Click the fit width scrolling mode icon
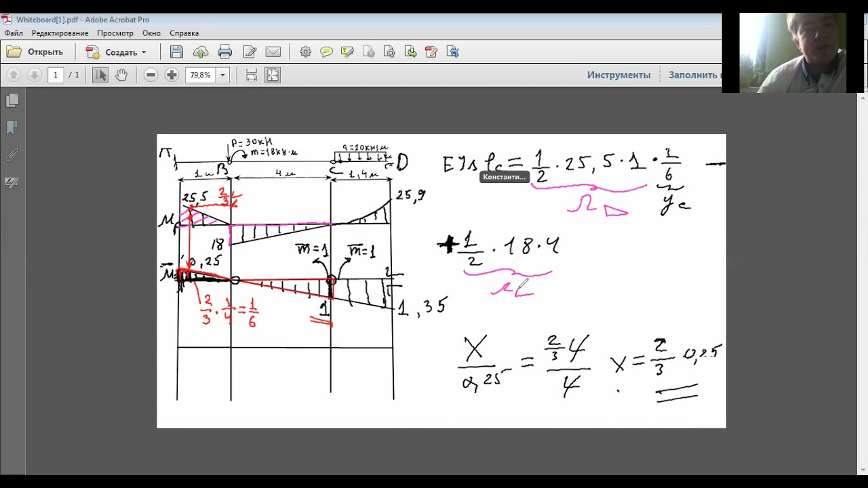Screen dimensions: 868x488 point(252,75)
